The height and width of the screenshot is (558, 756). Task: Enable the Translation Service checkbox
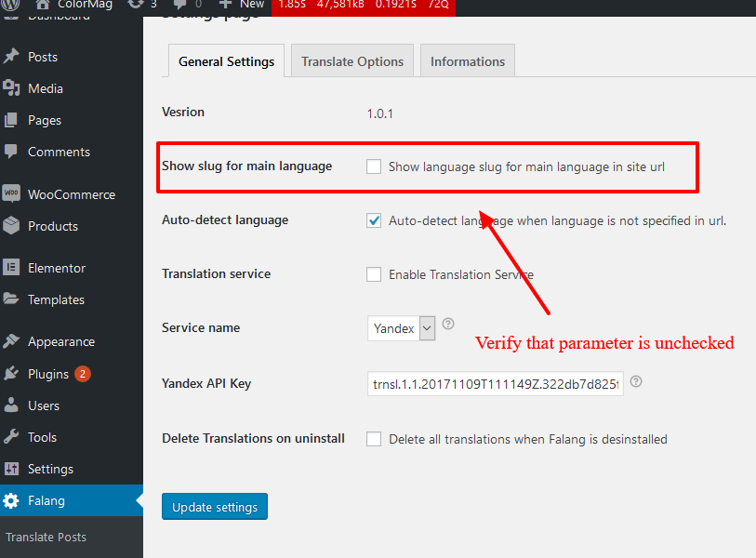click(x=374, y=274)
